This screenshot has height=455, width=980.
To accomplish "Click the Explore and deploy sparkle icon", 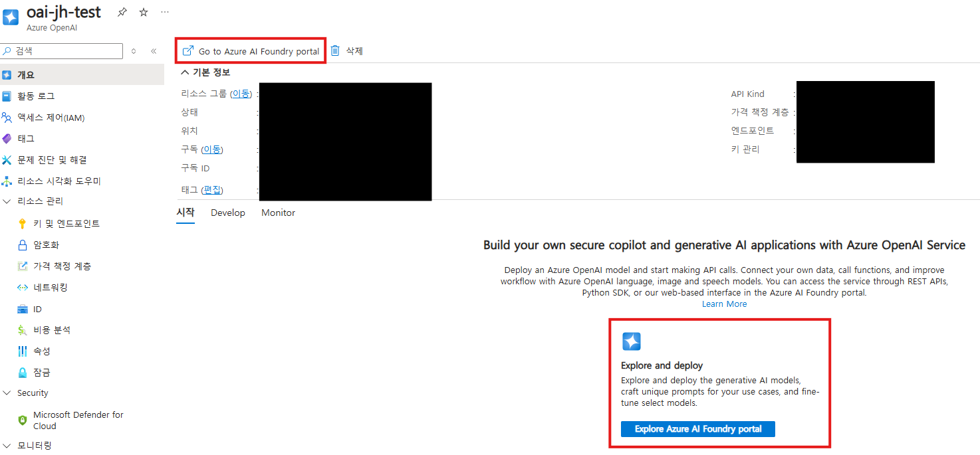I will (631, 341).
